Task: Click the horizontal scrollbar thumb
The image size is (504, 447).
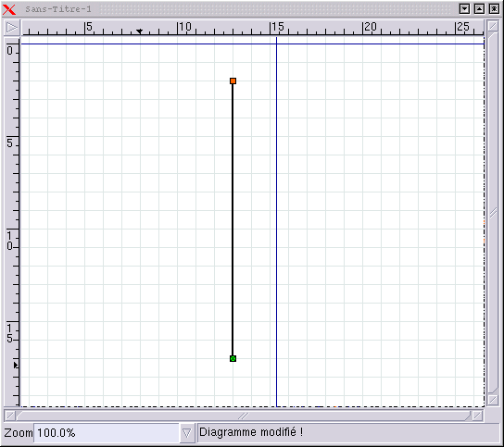Action: coord(244,416)
